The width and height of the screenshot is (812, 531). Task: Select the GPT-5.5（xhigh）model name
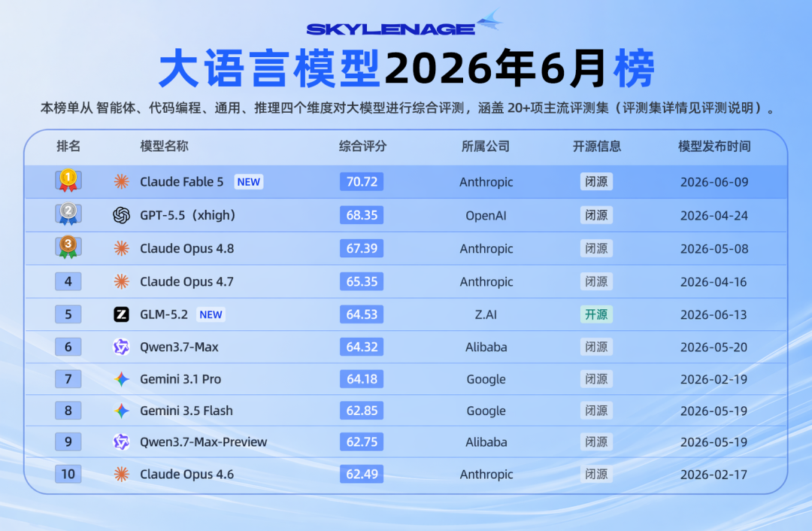[x=188, y=215]
